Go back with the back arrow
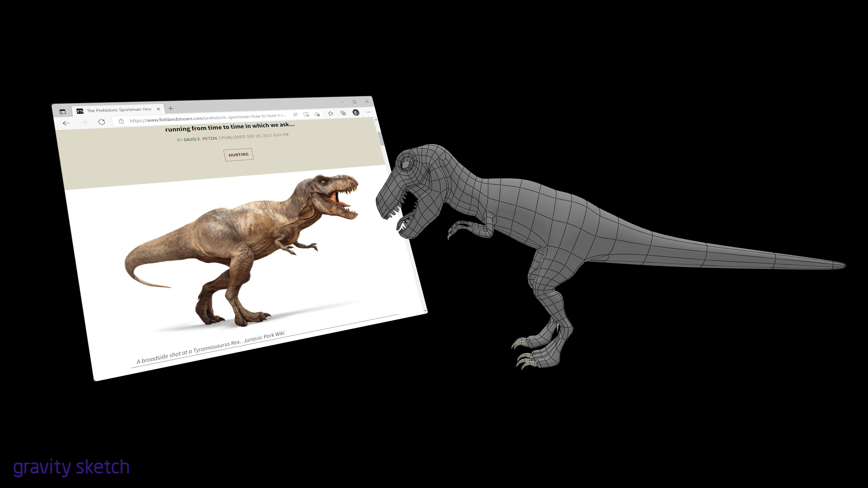This screenshot has height=488, width=868. point(66,123)
